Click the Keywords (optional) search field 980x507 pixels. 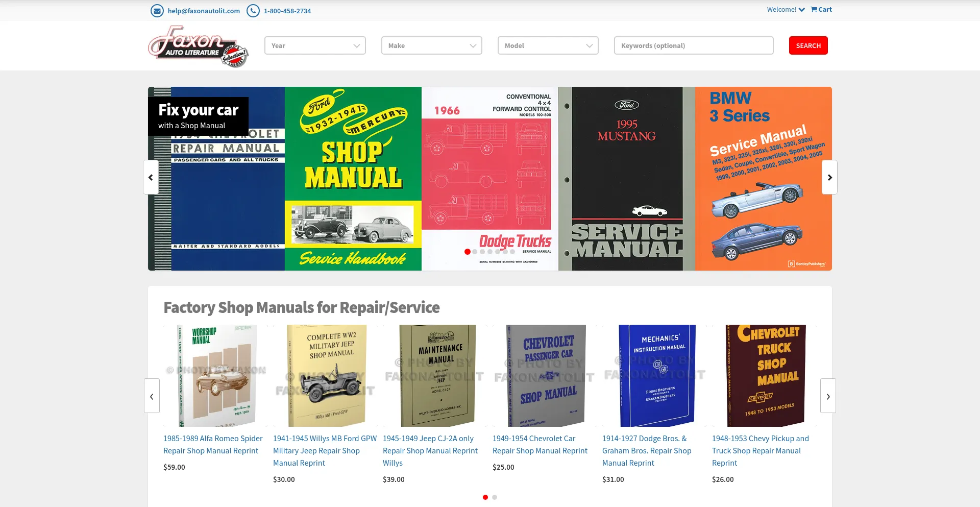point(693,45)
